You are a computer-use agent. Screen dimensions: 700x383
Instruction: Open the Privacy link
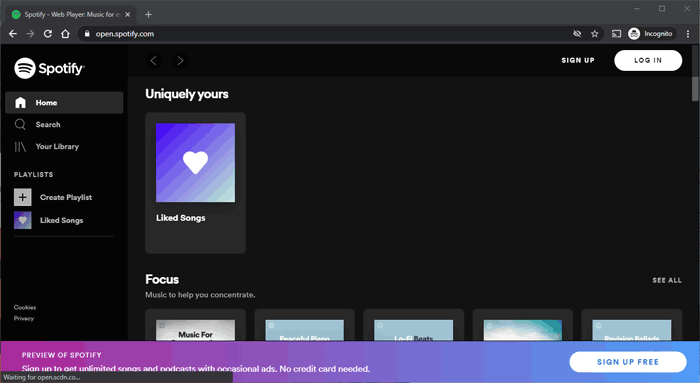[x=24, y=318]
